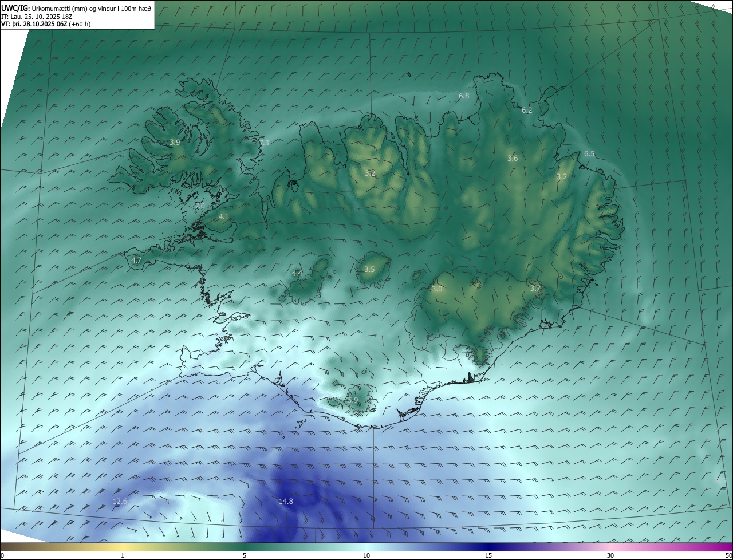Select the 4.1 value label
The width and height of the screenshot is (733, 560).
point(224,217)
